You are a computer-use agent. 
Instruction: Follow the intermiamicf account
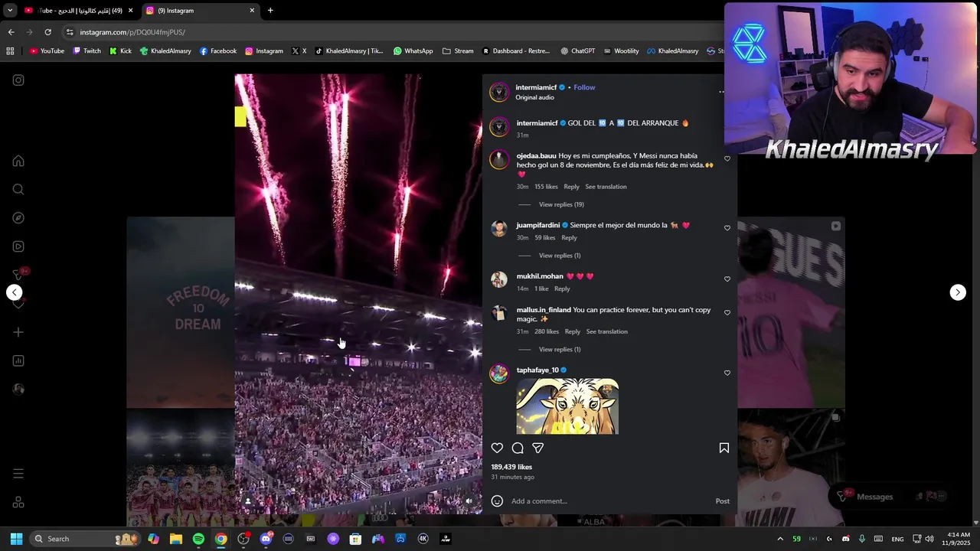pos(584,87)
